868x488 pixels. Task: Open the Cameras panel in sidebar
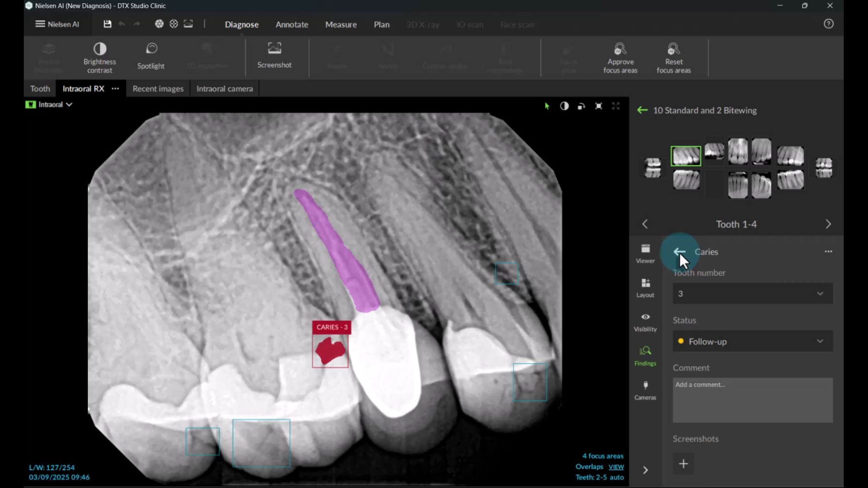[x=645, y=390]
